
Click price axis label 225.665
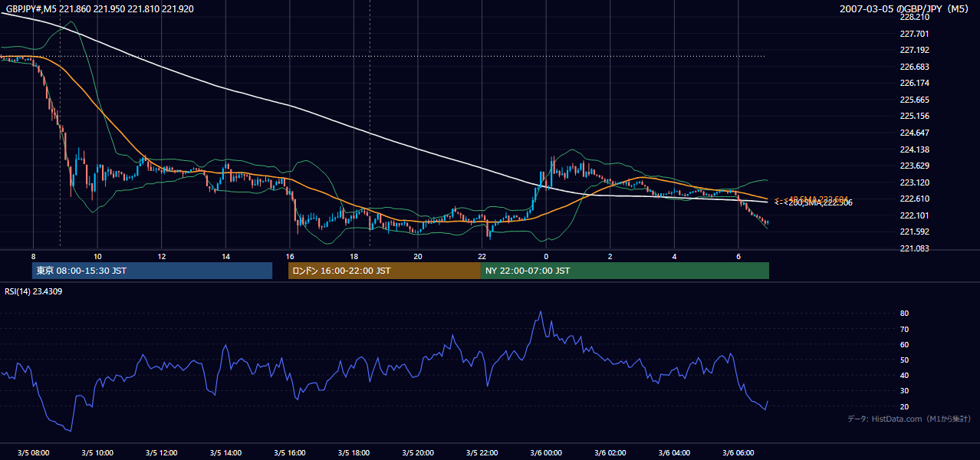913,100
